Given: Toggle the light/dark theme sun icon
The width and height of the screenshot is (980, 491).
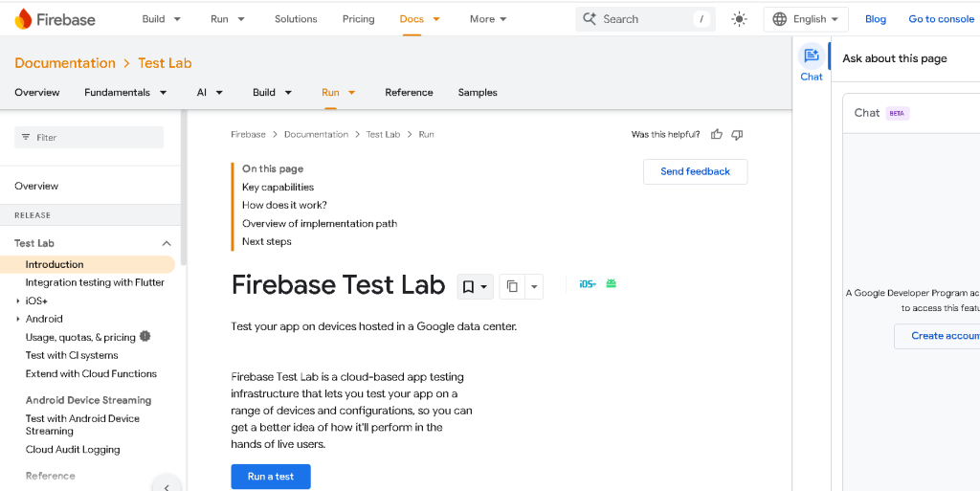Looking at the screenshot, I should click(740, 19).
